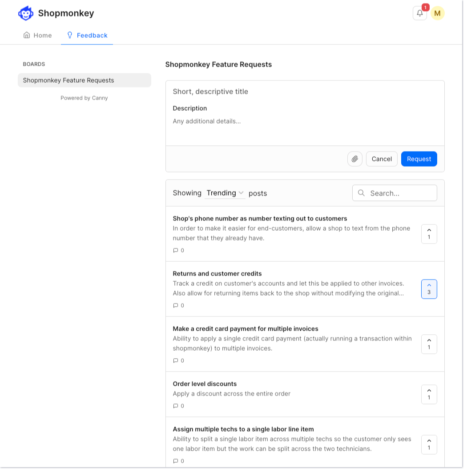The height and width of the screenshot is (476, 471).
Task: Click the paperclip attachment icon
Action: (x=354, y=159)
